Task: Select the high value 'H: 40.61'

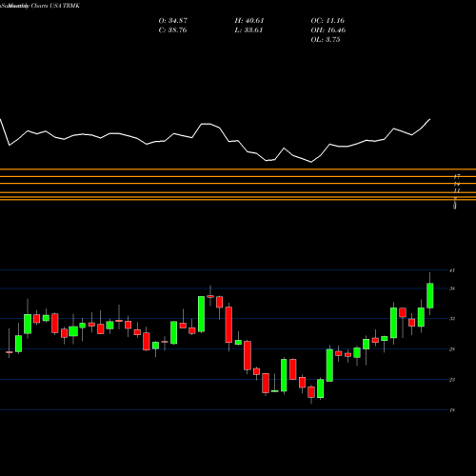Action: point(249,21)
